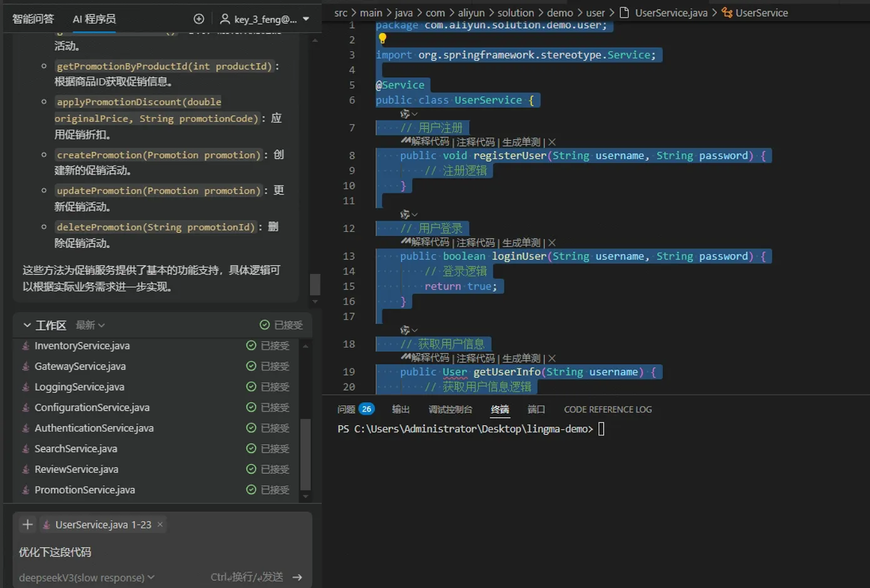870x588 pixels.
Task: Close the code lens above loginUser method
Action: (x=552, y=243)
